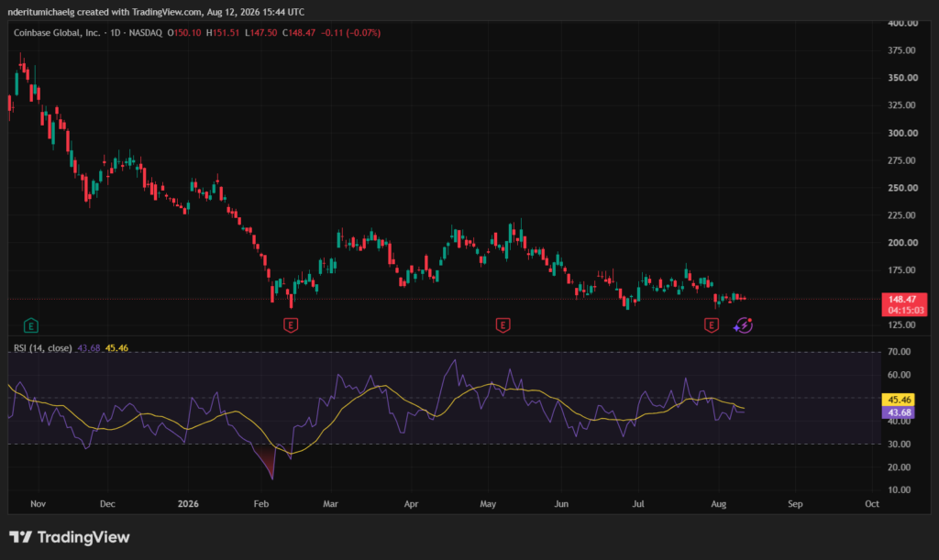Click the 43.68 value in RSI legend
The height and width of the screenshot is (560, 939).
(89, 348)
